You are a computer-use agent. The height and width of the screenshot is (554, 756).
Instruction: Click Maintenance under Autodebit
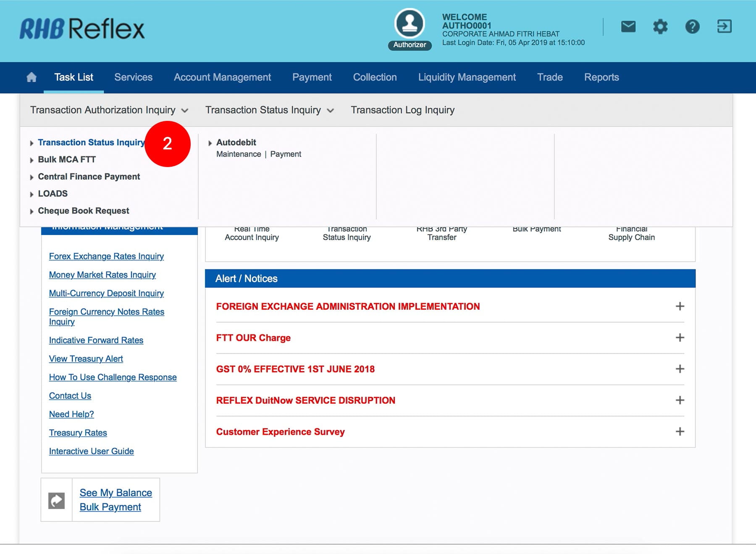pos(238,154)
